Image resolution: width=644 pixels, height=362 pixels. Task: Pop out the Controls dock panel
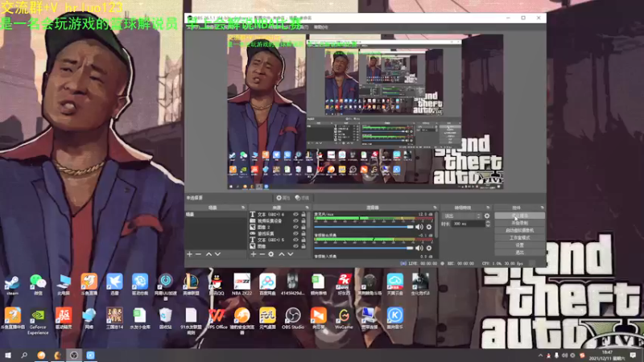tap(542, 208)
